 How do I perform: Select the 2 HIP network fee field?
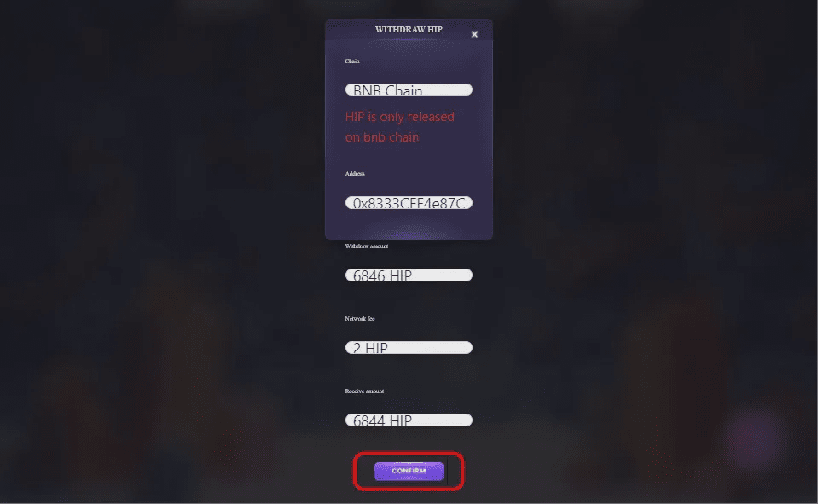[409, 347]
